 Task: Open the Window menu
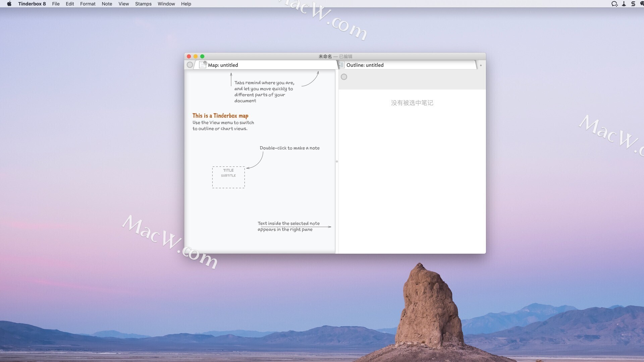166,4
